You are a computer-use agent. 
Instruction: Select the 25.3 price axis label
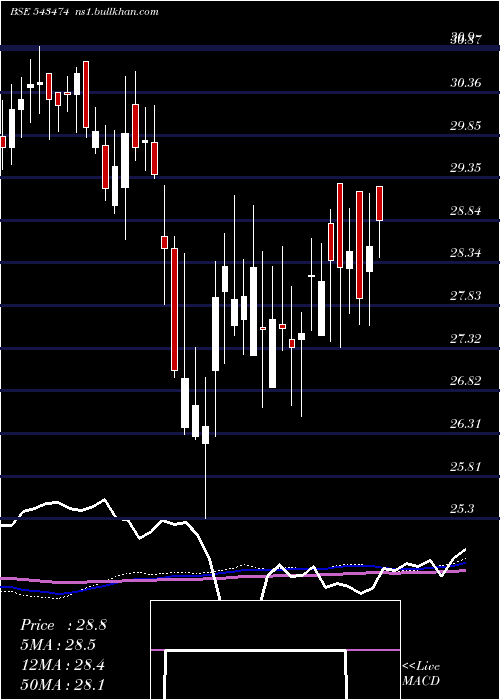coord(463,508)
